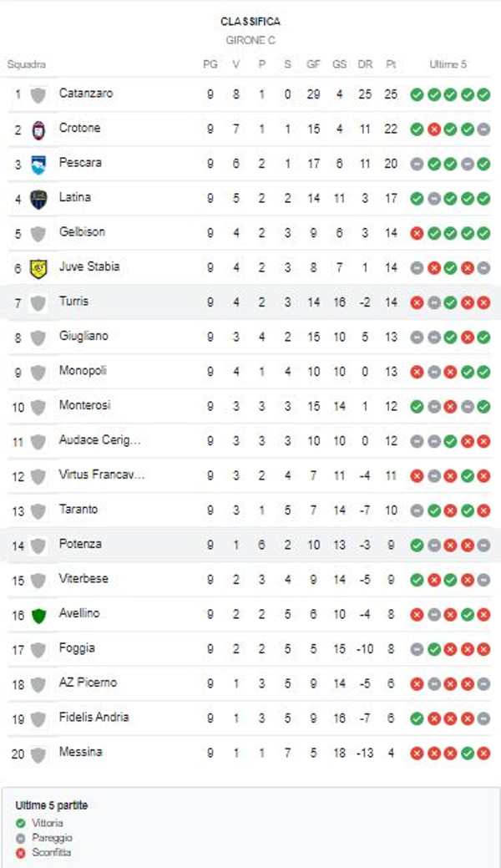The height and width of the screenshot is (868, 501).
Task: Click the placeholder crest beside Catanzaro
Action: click(x=38, y=94)
